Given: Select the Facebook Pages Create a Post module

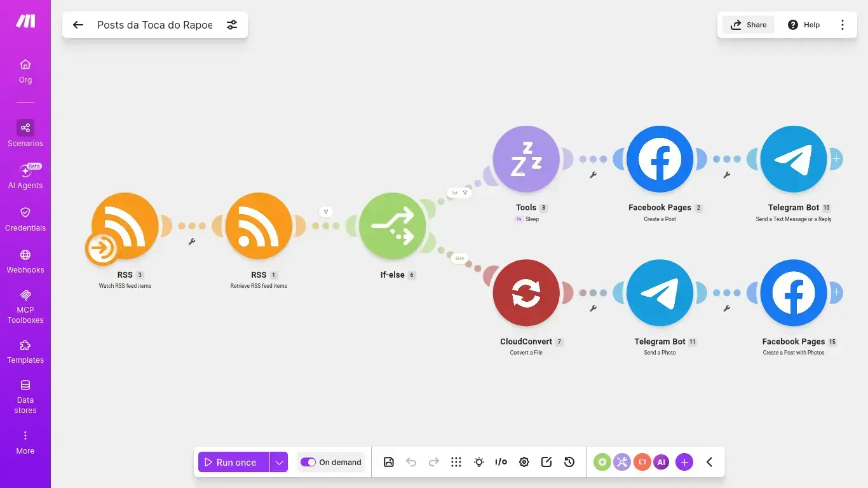Looking at the screenshot, I should 660,159.
